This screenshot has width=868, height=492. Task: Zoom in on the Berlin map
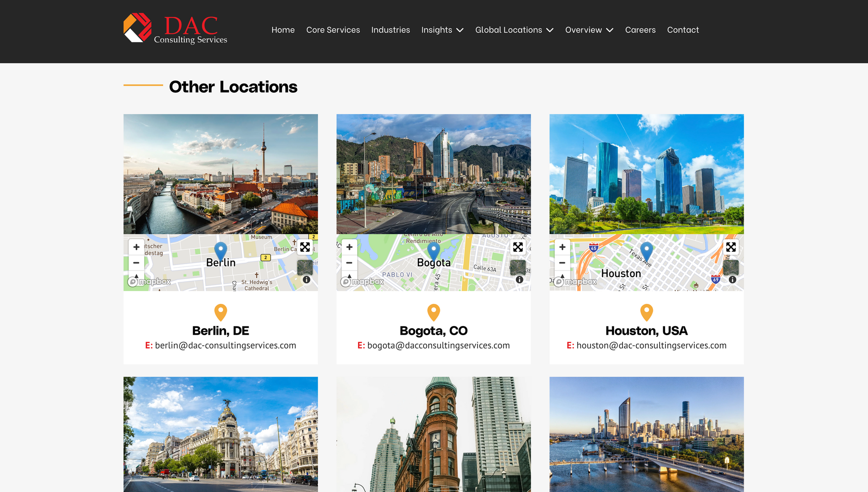click(x=136, y=247)
